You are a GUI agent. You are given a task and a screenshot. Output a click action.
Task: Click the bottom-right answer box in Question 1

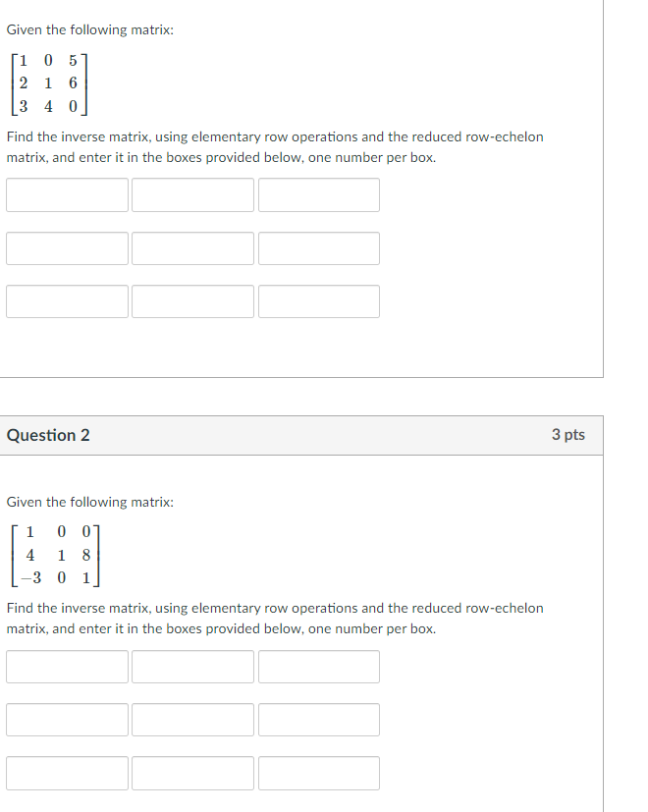(x=318, y=300)
